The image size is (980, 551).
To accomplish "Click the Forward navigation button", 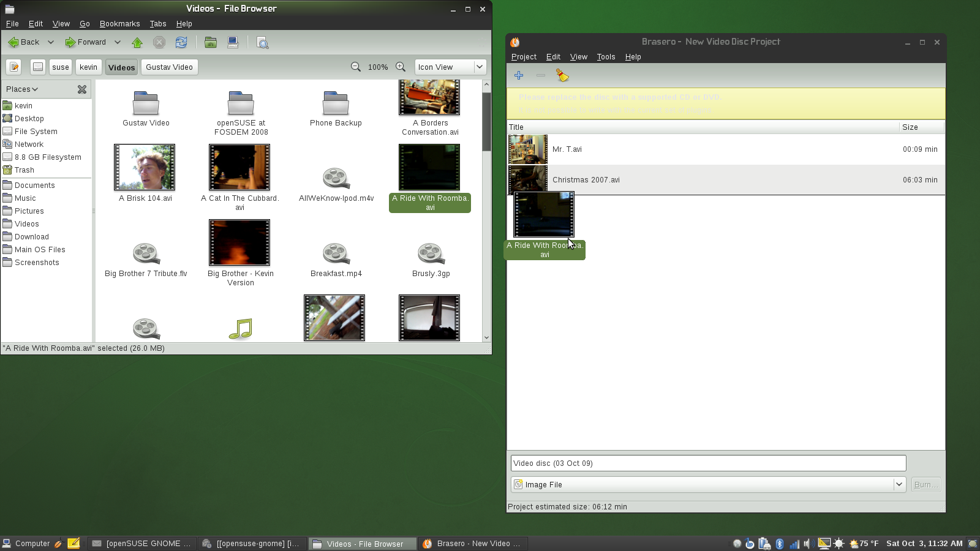I will point(86,42).
